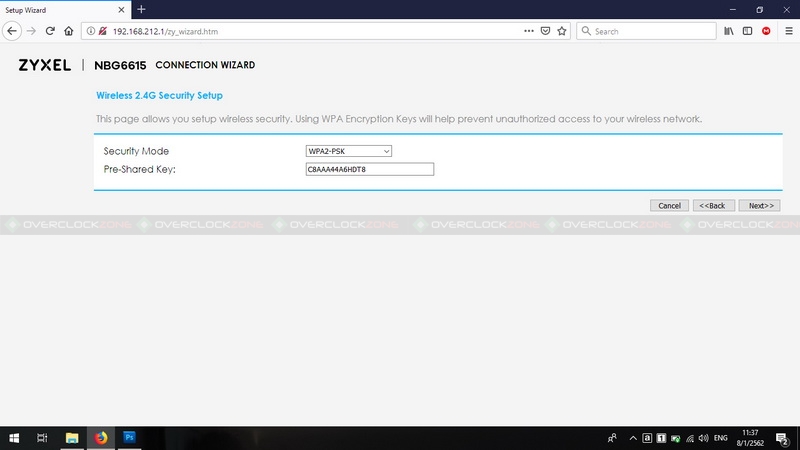The height and width of the screenshot is (450, 800).
Task: Bookmark this page with the star
Action: point(562,31)
